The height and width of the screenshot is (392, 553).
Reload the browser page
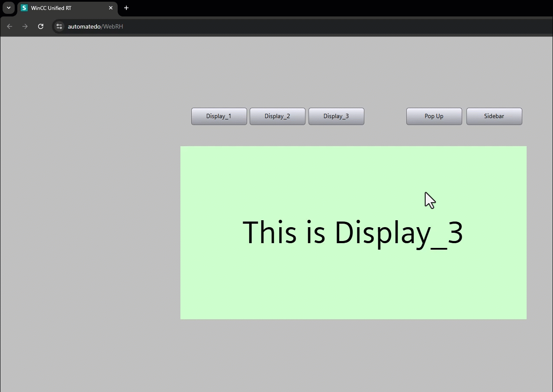click(41, 26)
